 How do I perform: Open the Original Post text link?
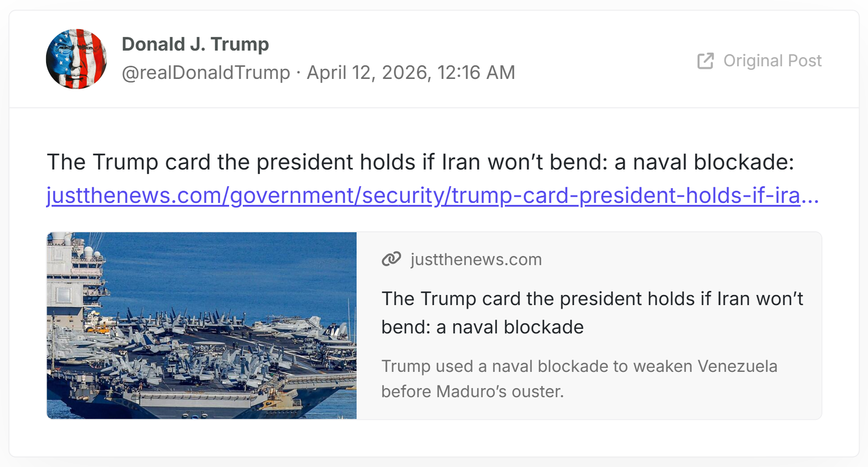pyautogui.click(x=772, y=61)
